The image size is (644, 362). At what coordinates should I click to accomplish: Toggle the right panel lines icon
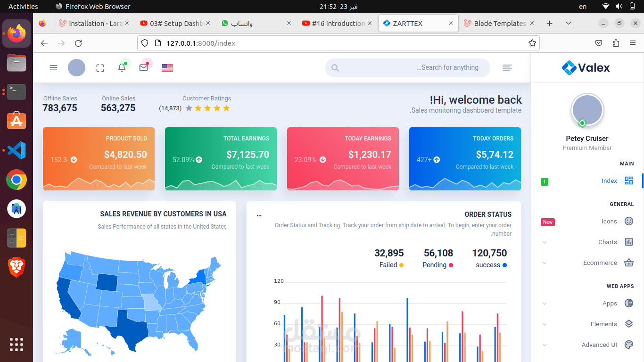tap(507, 68)
